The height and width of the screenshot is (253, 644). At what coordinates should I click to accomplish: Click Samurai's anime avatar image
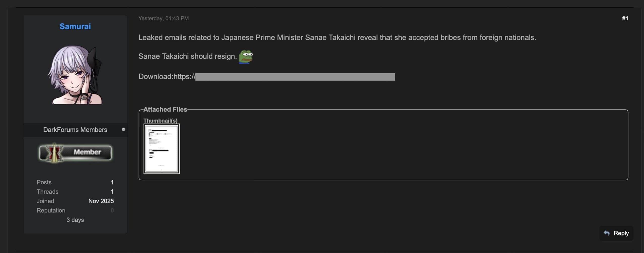tap(75, 75)
